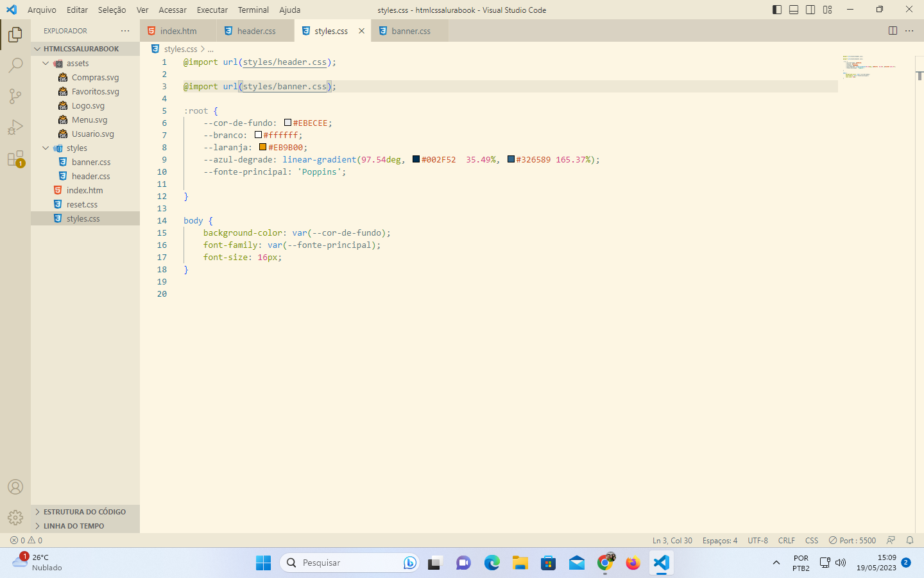Open notifications bell in status bar
This screenshot has width=924, height=578.
point(909,540)
